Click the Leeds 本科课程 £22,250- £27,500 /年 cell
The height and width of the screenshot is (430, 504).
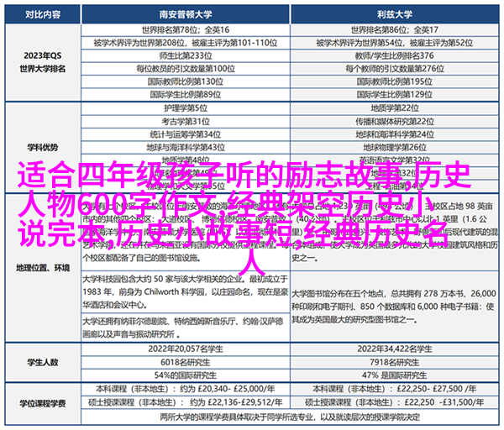[395, 389]
